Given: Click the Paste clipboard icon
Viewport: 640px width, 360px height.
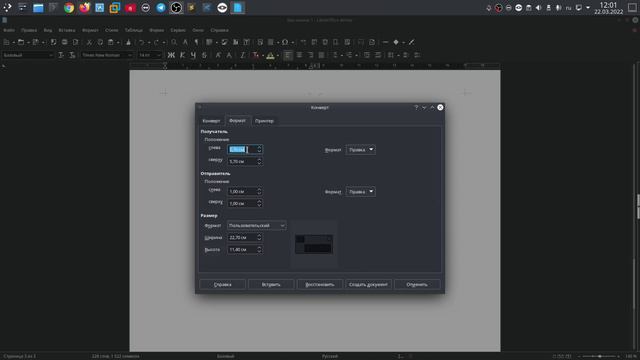Looking at the screenshot, I should point(111,42).
